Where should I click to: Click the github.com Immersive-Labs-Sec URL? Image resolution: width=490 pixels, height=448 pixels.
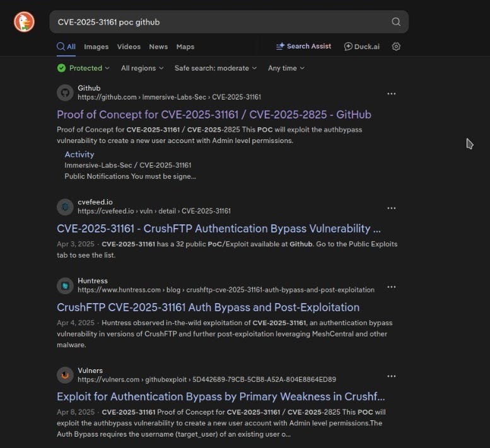[x=170, y=97]
